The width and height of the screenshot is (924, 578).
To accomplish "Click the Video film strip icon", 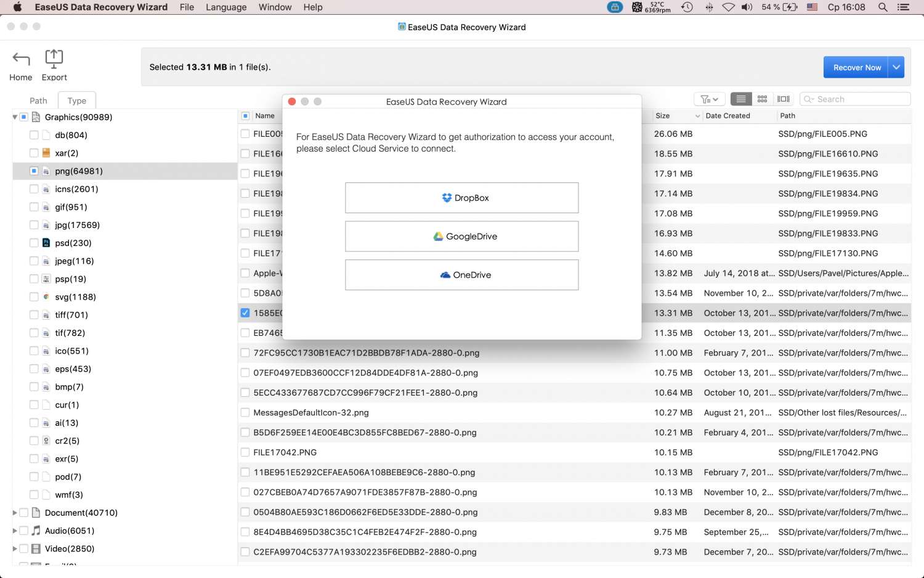I will click(x=36, y=548).
